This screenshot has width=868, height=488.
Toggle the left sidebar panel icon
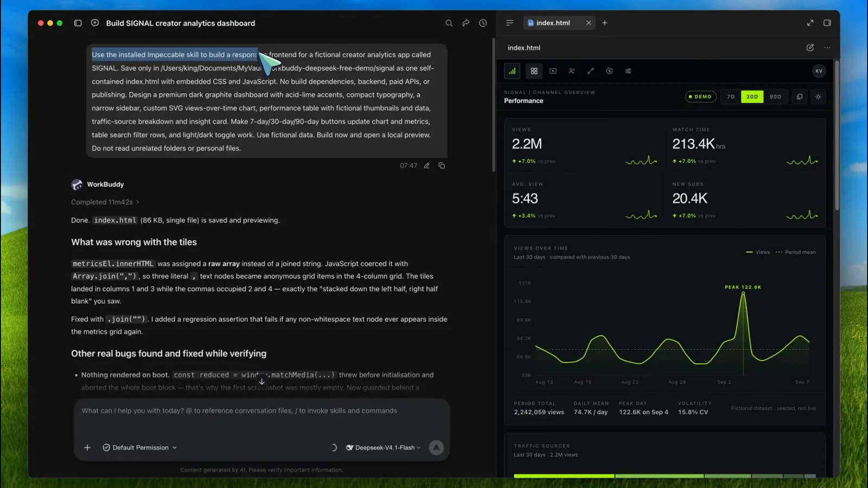[78, 23]
